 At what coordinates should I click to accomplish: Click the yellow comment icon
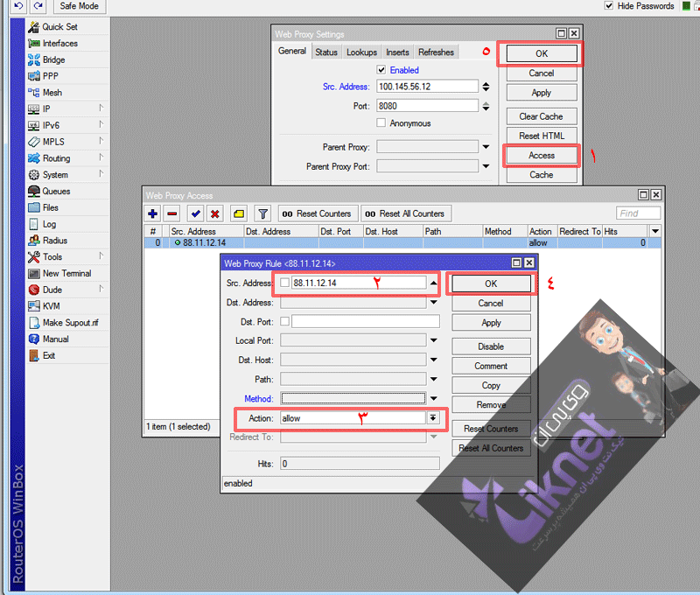point(238,213)
